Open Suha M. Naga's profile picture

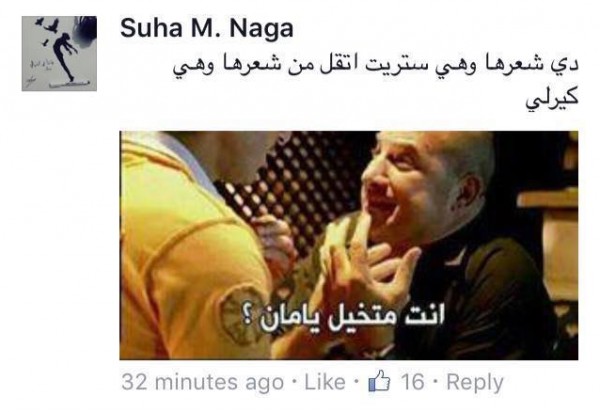click(x=59, y=54)
